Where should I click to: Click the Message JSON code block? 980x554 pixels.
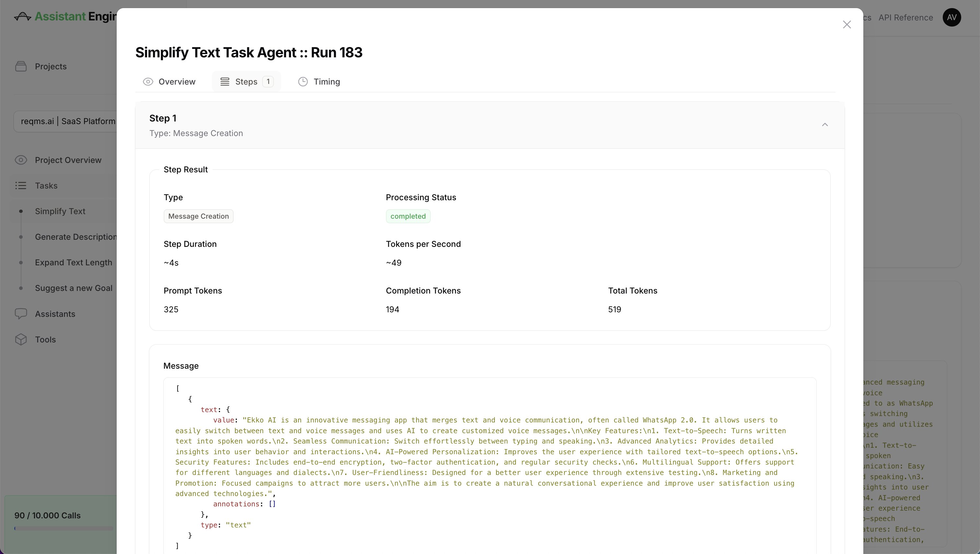click(490, 466)
